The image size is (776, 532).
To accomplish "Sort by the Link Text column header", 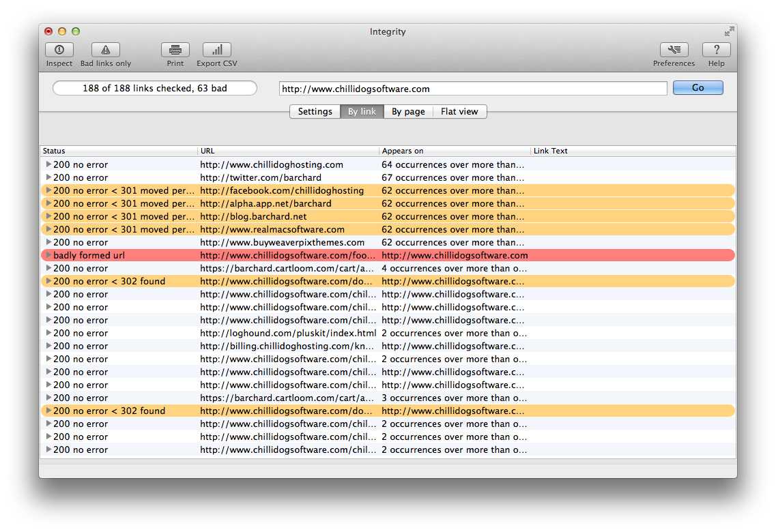I will tap(633, 151).
